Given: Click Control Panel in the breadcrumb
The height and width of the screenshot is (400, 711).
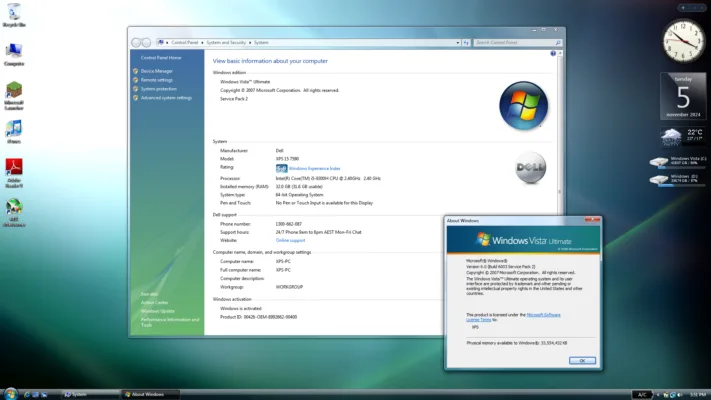Looking at the screenshot, I should pos(185,43).
